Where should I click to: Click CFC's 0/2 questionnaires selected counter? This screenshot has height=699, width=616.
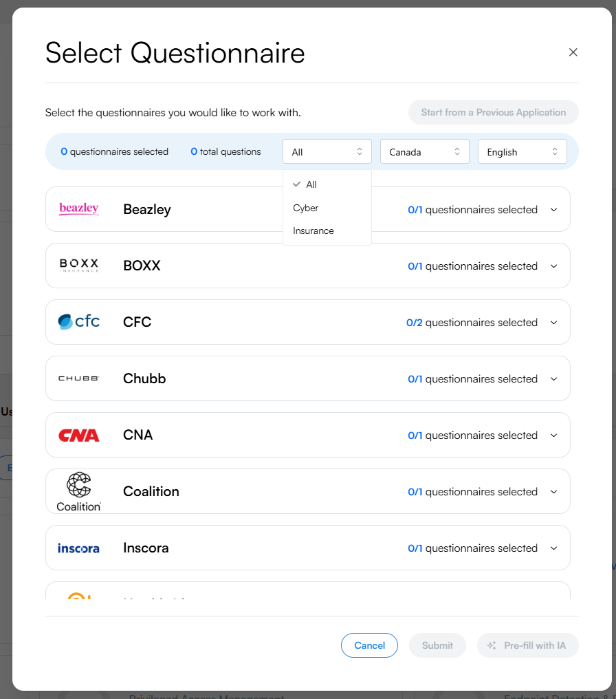472,322
